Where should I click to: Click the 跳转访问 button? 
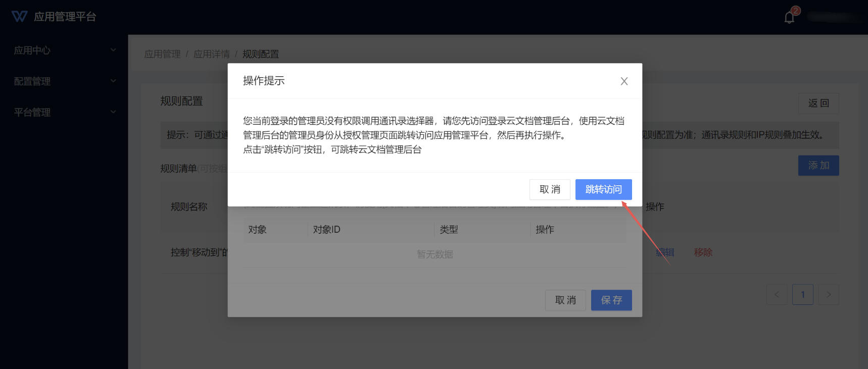coord(603,189)
